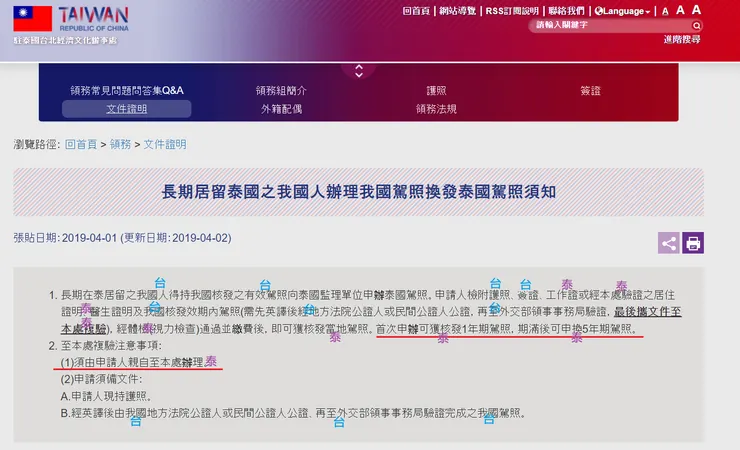Image resolution: width=740 pixels, height=450 pixels.
Task: Open 網站導覽 sitemap link
Action: tap(457, 11)
